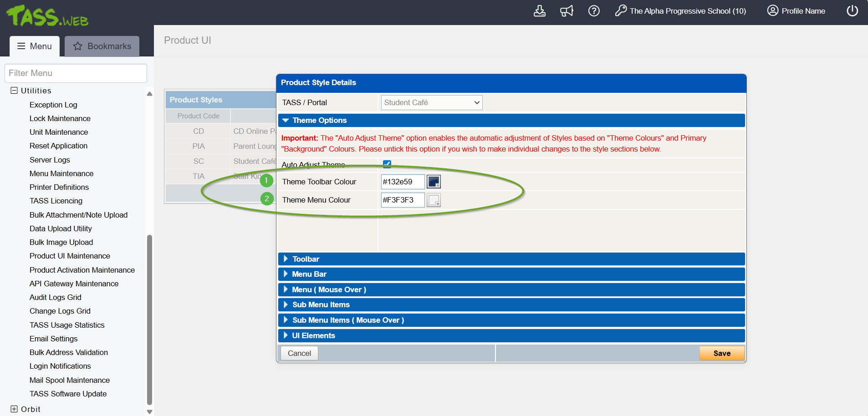Screen dimensions: 868x416
Task: Open the Profile Name user icon
Action: coord(772,11)
